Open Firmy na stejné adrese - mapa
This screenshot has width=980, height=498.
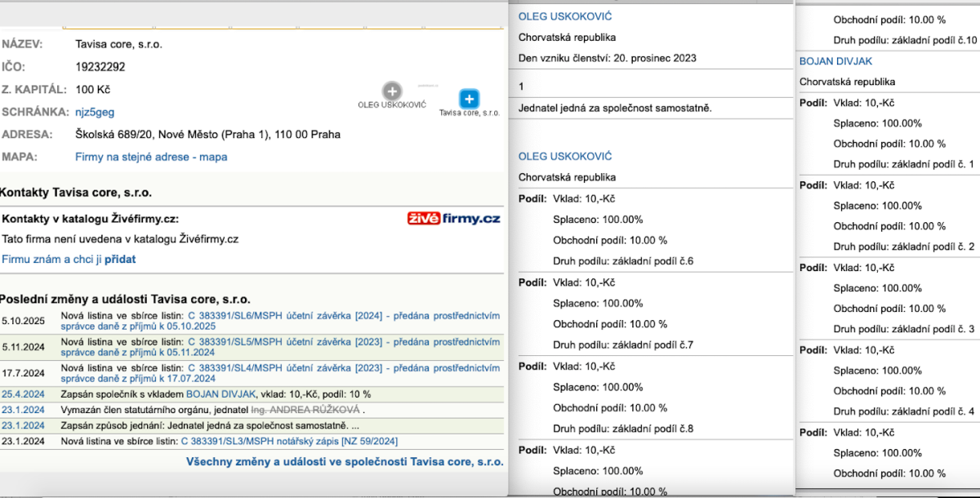pyautogui.click(x=151, y=157)
